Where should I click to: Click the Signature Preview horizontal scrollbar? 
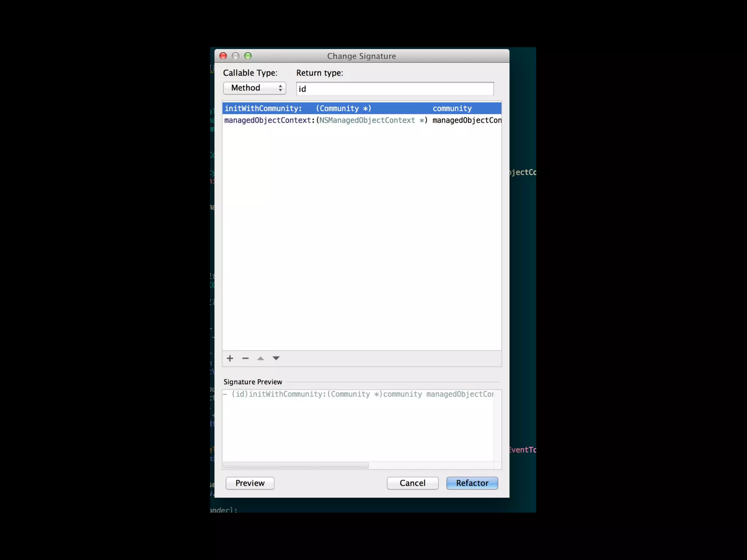click(296, 466)
